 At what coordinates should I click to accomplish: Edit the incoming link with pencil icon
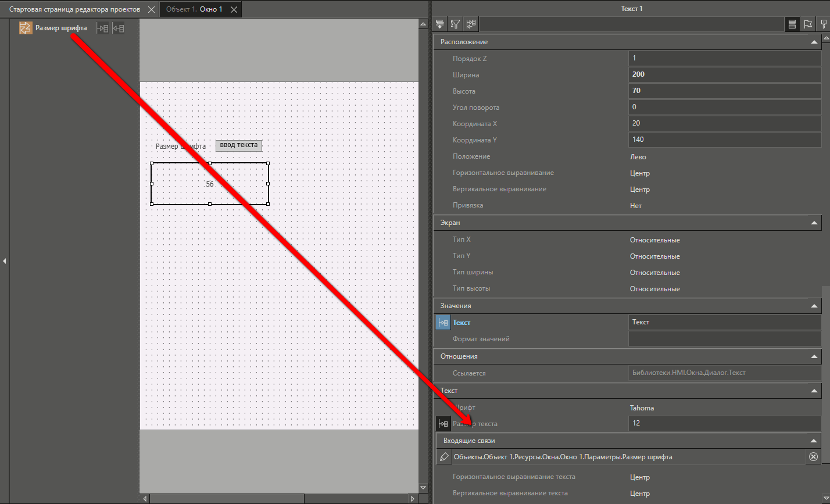coord(444,457)
